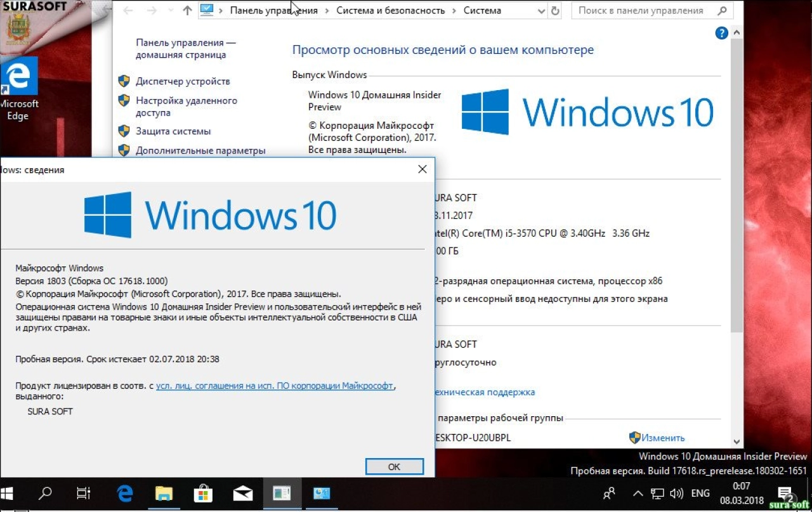Expand chevron after Панель управления breadcrumb
Viewport: 812px width, 512px height.
click(327, 11)
